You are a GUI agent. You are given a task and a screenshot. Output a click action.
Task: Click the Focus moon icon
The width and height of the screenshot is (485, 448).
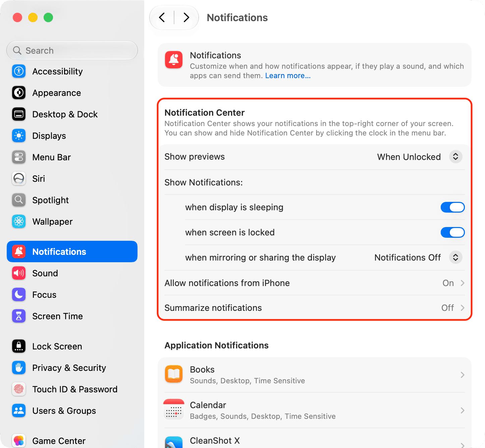pyautogui.click(x=19, y=294)
